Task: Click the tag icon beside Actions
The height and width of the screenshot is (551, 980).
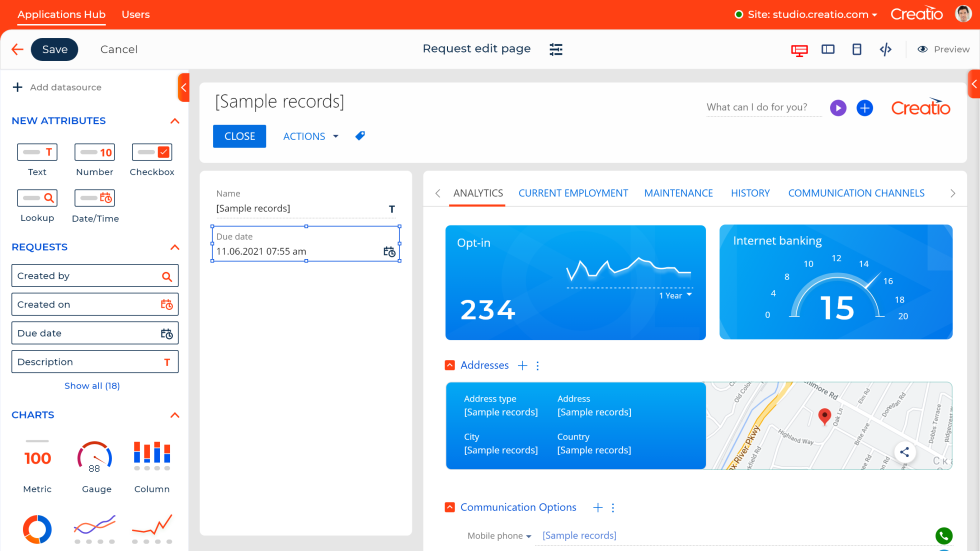Action: 361,136
